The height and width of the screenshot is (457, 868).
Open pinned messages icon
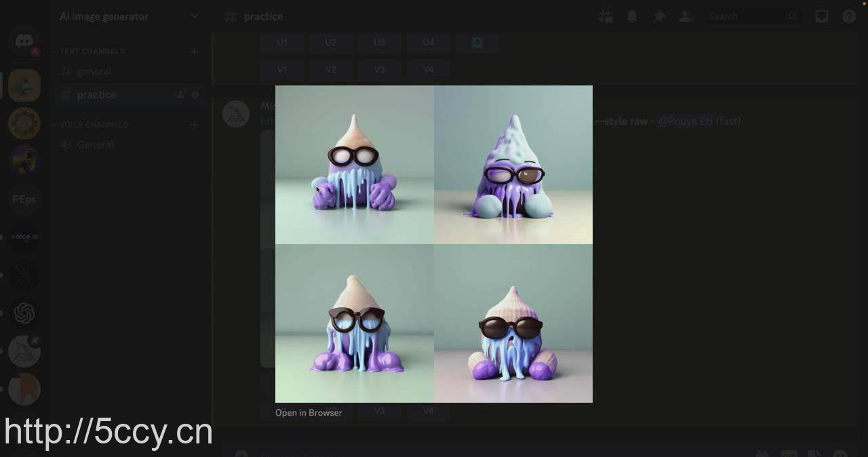658,16
